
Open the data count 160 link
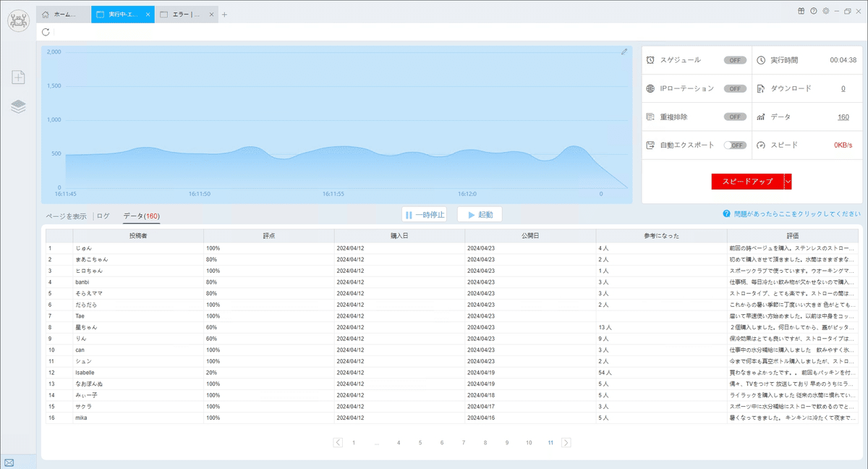[843, 117]
